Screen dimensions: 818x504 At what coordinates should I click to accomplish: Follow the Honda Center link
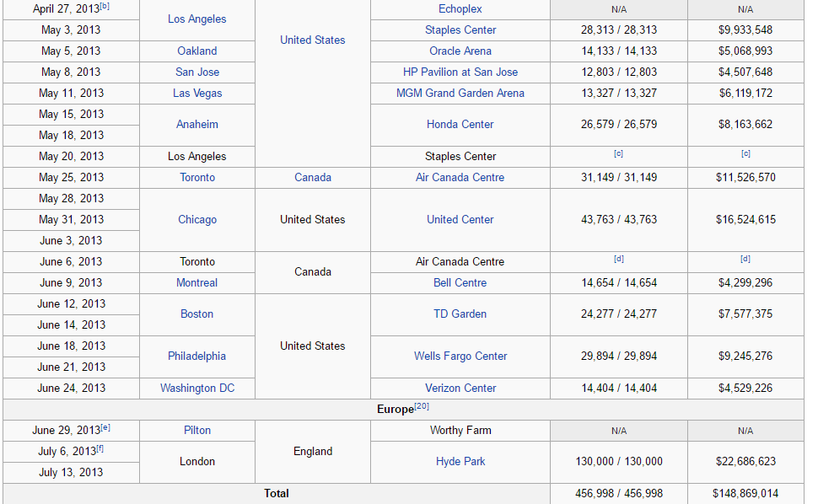pyautogui.click(x=460, y=125)
